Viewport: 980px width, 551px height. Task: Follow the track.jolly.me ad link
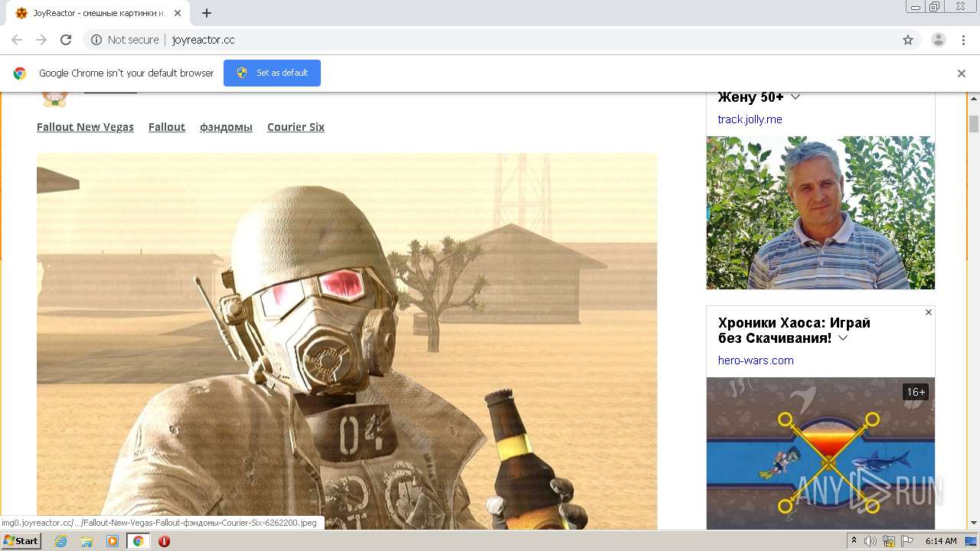[x=750, y=119]
